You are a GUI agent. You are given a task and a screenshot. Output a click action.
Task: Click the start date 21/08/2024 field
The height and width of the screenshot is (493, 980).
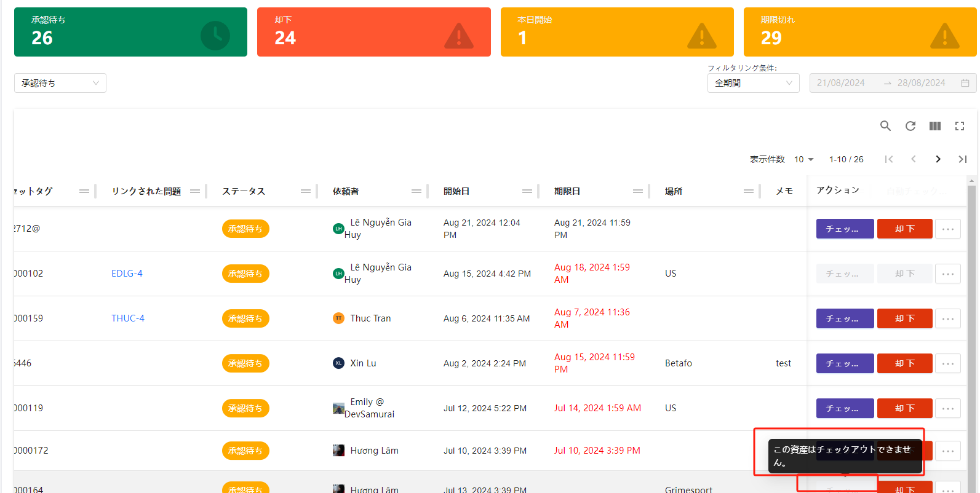(x=841, y=83)
